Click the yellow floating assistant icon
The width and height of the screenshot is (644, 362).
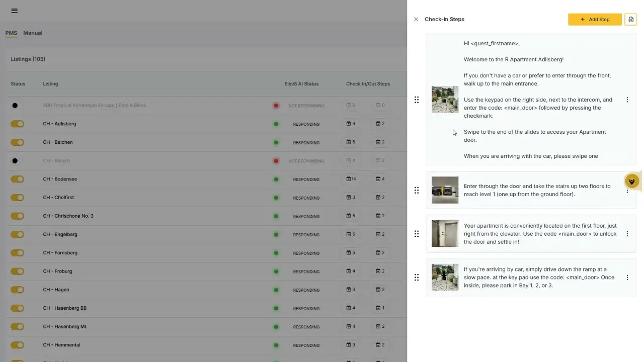point(632,181)
